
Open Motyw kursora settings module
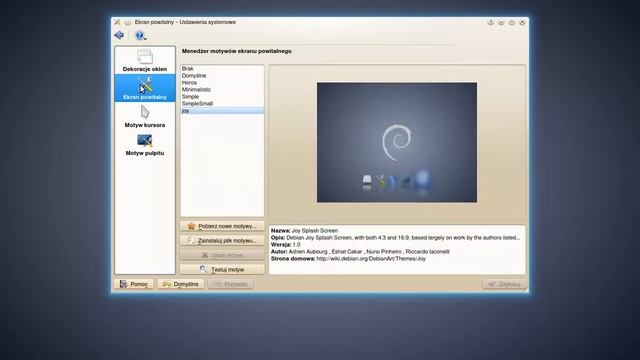[144, 116]
